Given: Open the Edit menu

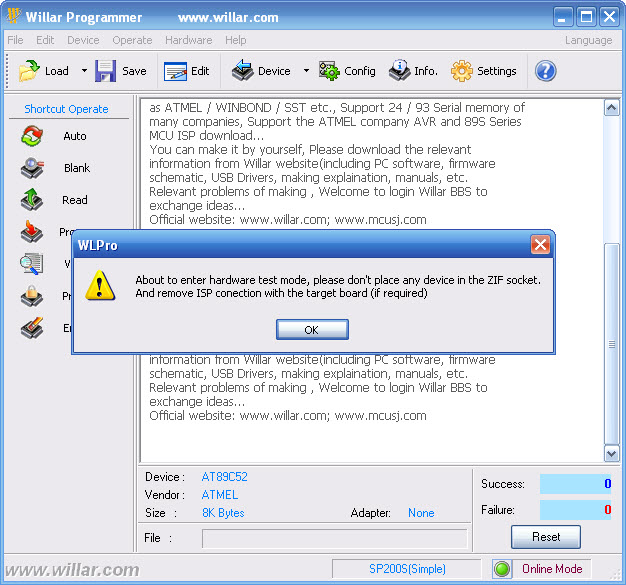Looking at the screenshot, I should coord(45,40).
